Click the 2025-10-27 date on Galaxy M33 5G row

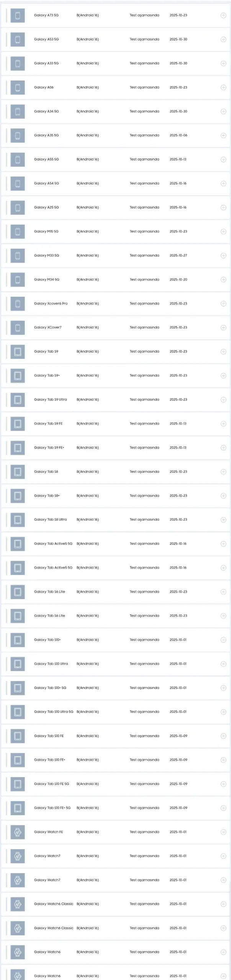(x=178, y=255)
